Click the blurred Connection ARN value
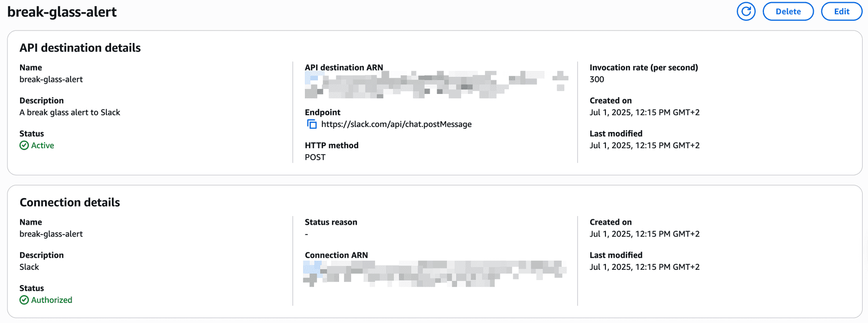This screenshot has width=868, height=323. (x=435, y=273)
